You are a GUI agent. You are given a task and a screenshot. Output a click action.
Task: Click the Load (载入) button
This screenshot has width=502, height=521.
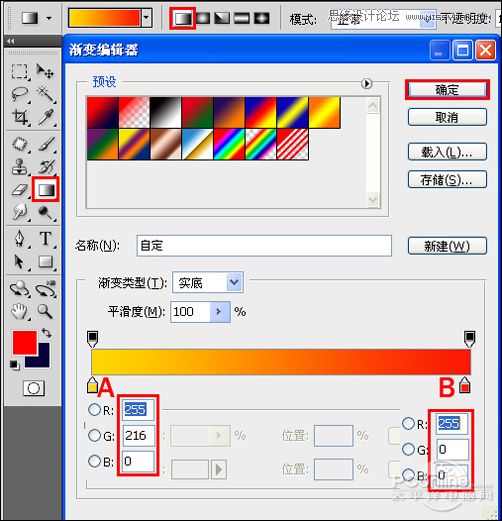point(447,152)
